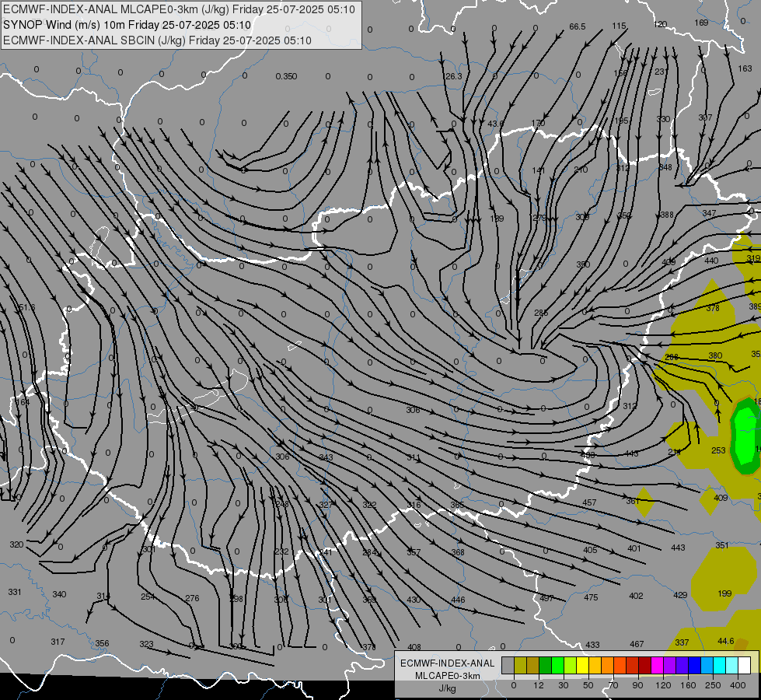The width and height of the screenshot is (761, 700).
Task: Click the map value 199
Action: (x=724, y=593)
